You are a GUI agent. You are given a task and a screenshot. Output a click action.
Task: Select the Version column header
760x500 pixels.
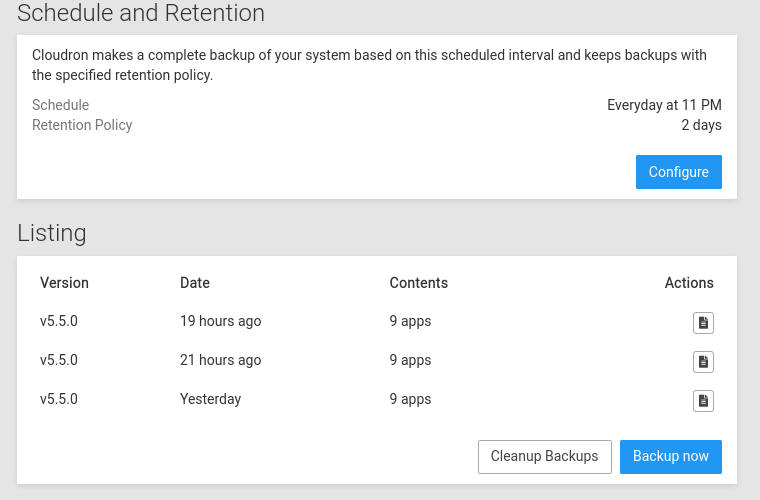(64, 283)
